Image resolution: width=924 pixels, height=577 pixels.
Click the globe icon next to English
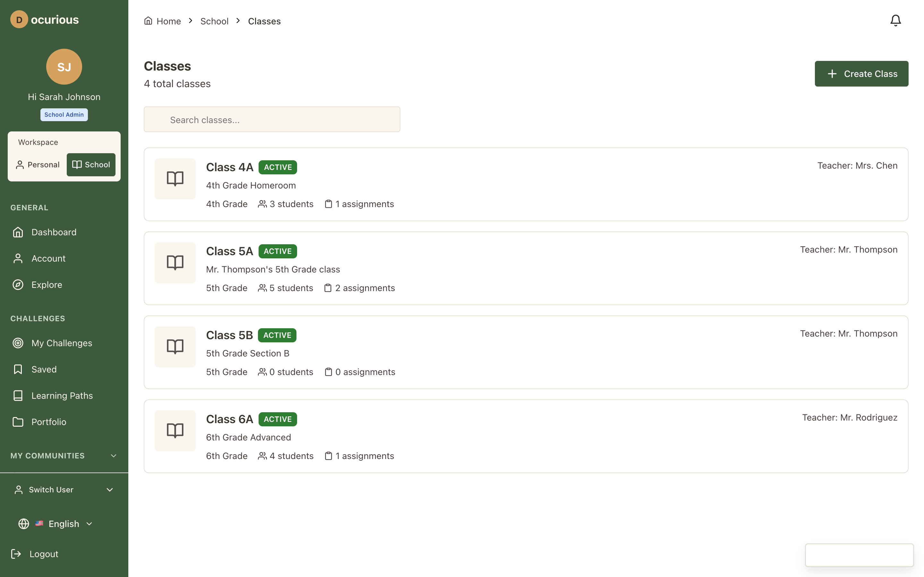point(23,523)
